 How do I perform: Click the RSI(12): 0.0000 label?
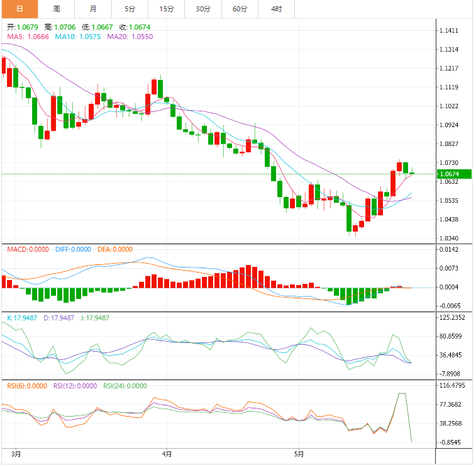75,386
